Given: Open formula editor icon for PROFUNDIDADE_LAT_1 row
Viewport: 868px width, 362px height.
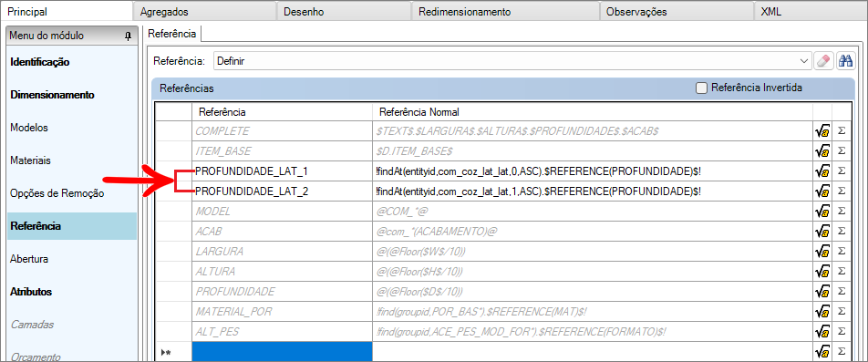Looking at the screenshot, I should [822, 171].
